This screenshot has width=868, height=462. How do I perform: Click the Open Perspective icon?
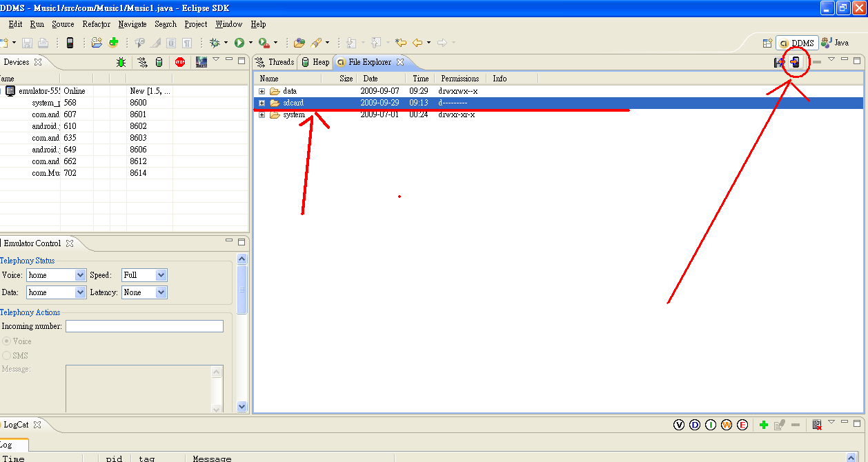pyautogui.click(x=767, y=43)
